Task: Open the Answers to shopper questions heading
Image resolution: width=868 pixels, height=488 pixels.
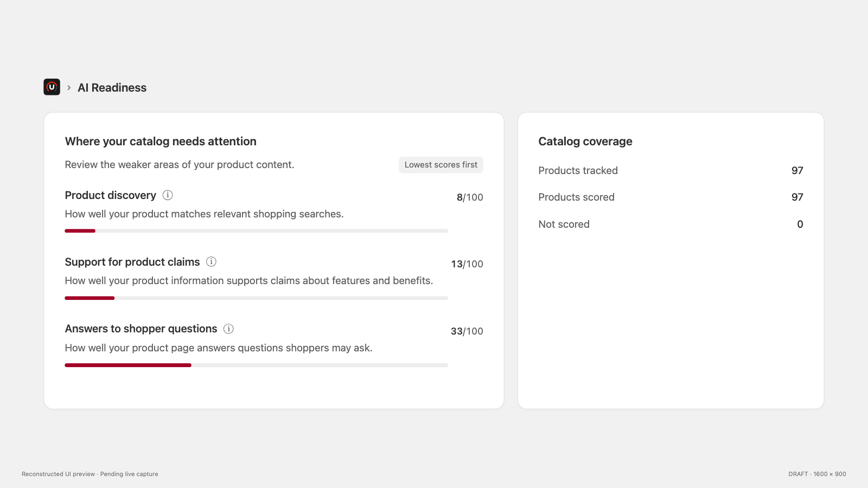Action: (x=141, y=329)
